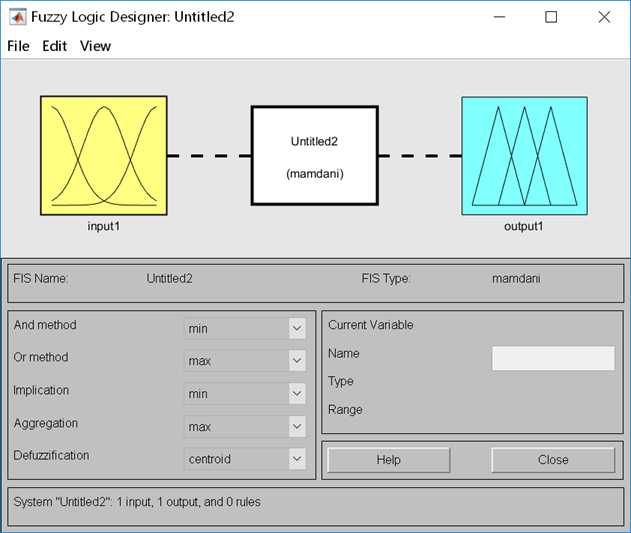
Task: Click the input1 label text
Action: point(104,226)
